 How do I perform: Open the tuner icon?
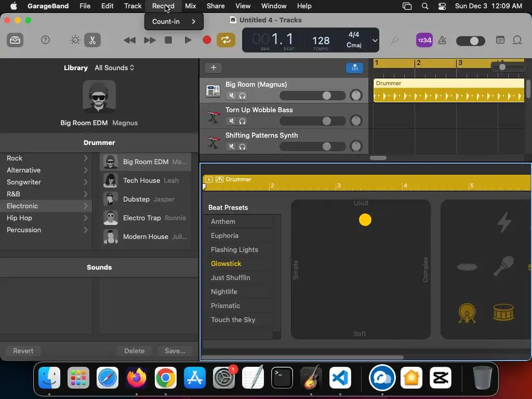point(394,41)
